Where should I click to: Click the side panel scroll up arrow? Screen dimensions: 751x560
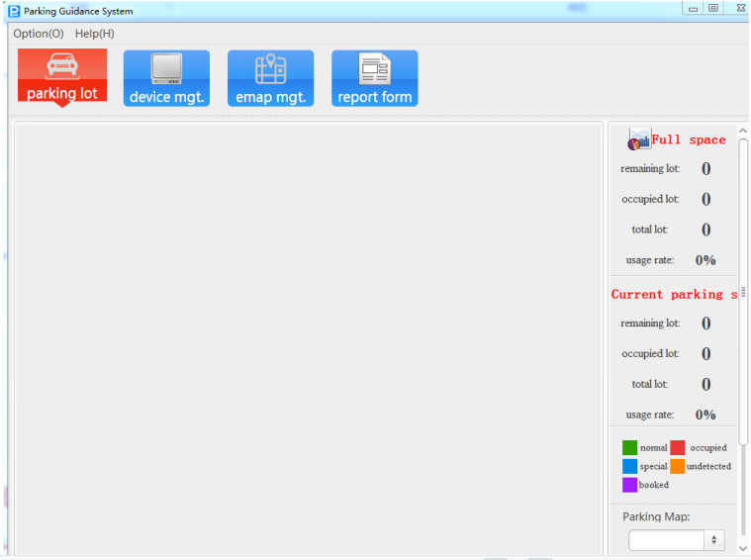click(x=743, y=131)
